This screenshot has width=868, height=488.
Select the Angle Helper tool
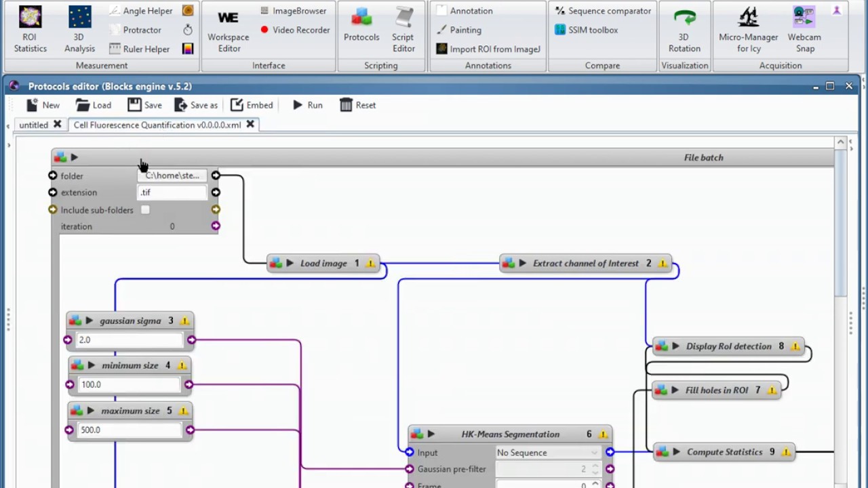(x=140, y=11)
